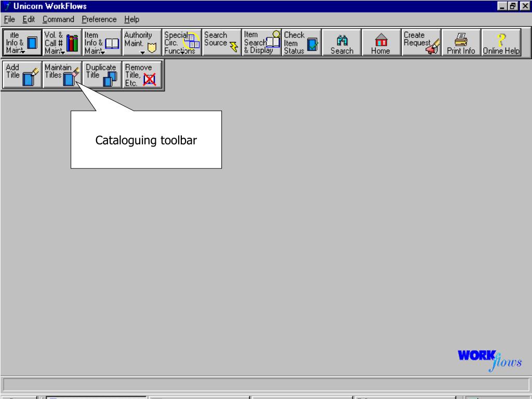Select Check Item Status button
Image resolution: width=532 pixels, height=399 pixels.
pos(302,43)
